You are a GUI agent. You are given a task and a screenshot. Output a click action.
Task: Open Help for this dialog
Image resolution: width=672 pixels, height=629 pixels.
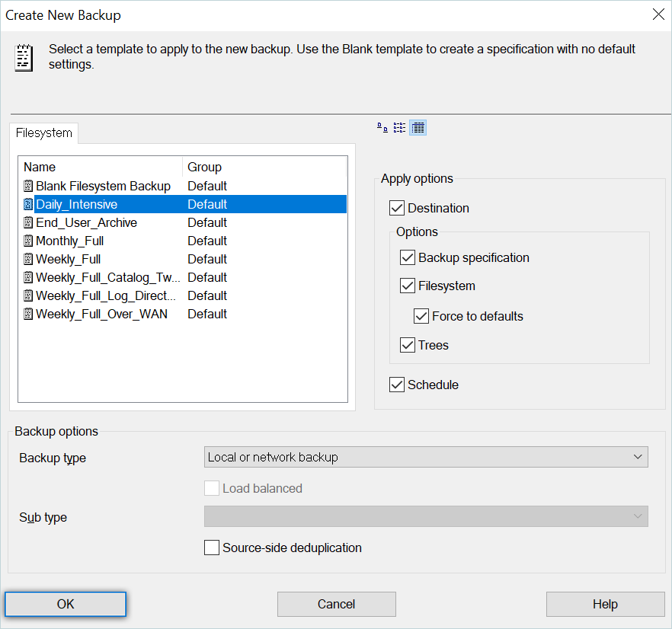click(605, 604)
